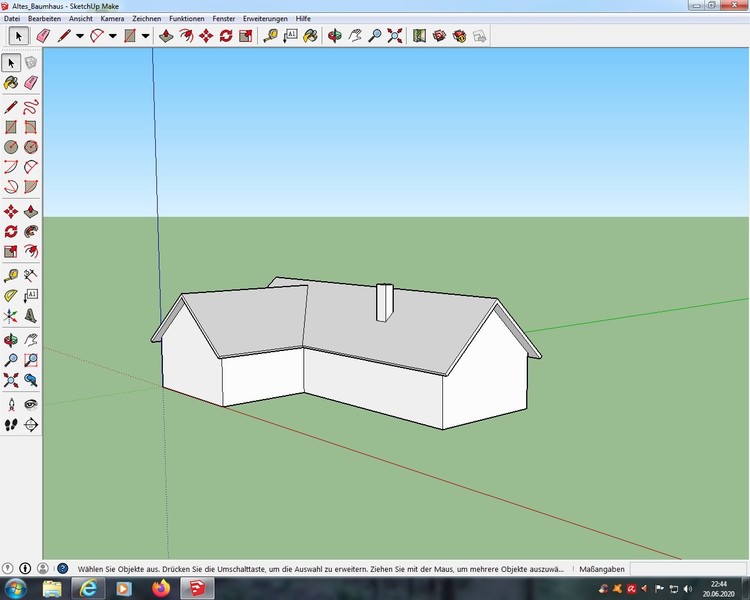The height and width of the screenshot is (600, 750).
Task: Click the geolocation status bar icon
Action: (x=7, y=568)
